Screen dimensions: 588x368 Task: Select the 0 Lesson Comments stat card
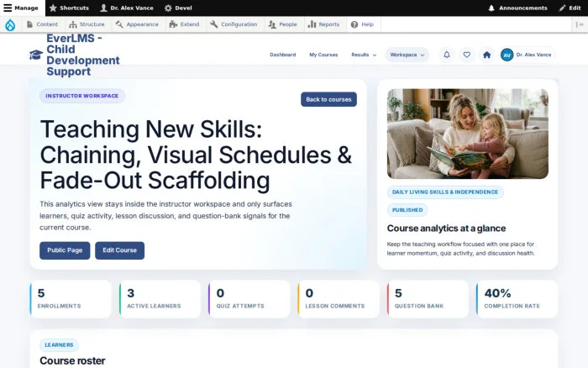click(339, 299)
